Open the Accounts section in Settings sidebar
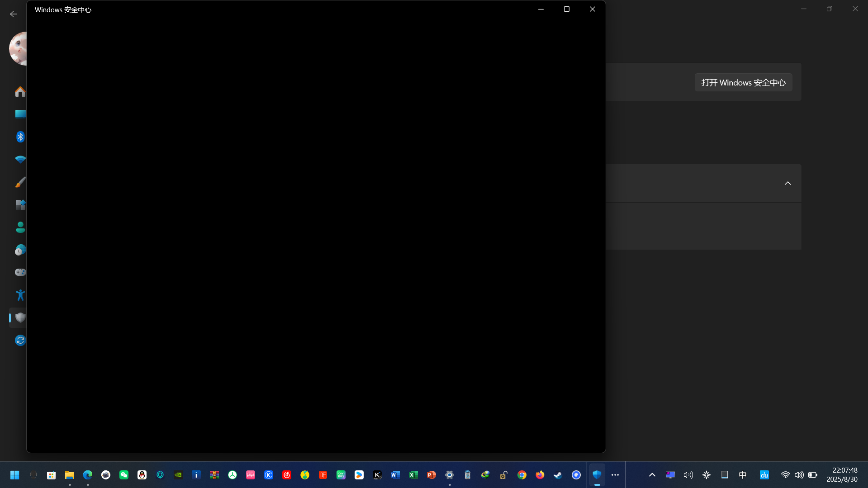This screenshot has height=488, width=868. [x=20, y=227]
